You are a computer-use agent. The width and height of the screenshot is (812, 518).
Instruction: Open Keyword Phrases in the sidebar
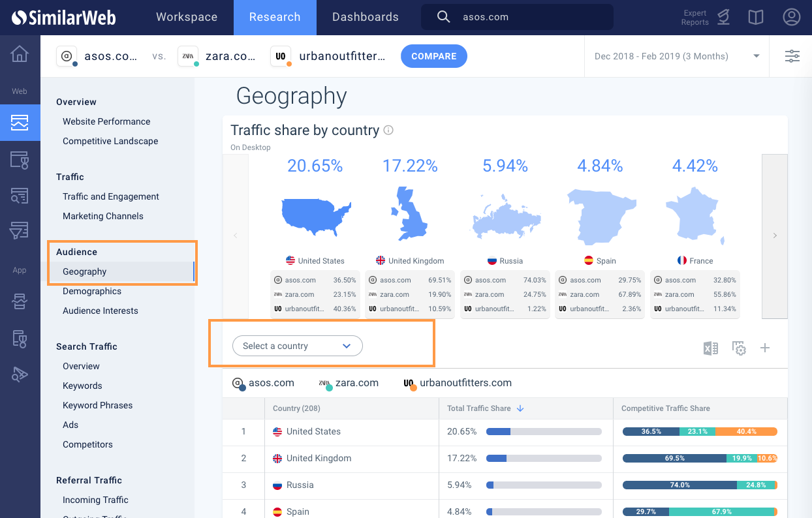click(x=98, y=405)
